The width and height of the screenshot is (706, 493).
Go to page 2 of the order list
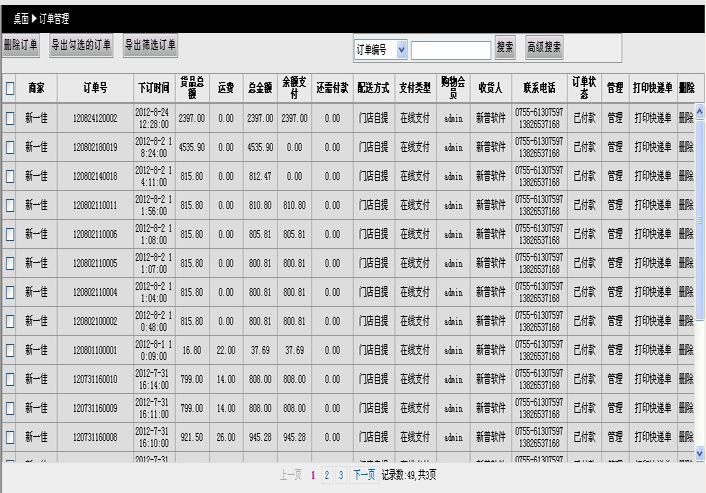pos(326,476)
